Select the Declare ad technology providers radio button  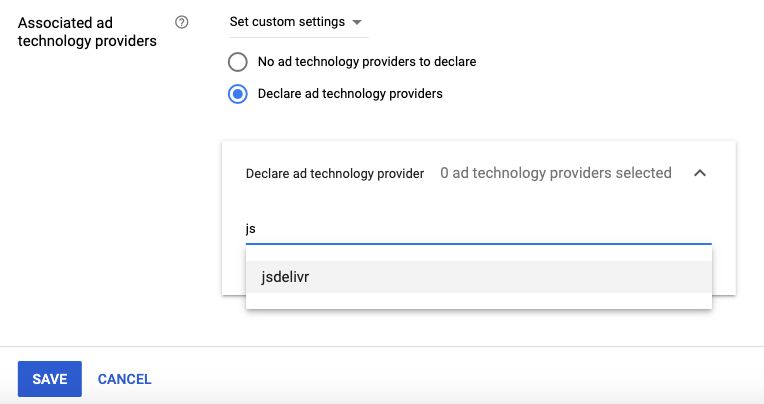pyautogui.click(x=238, y=94)
